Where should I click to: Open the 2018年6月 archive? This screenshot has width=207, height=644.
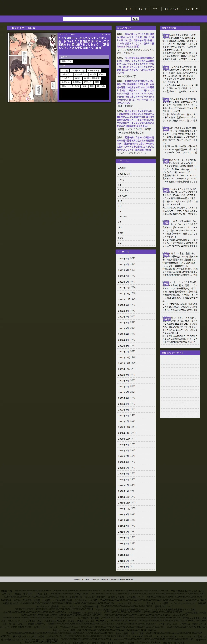point(123,555)
